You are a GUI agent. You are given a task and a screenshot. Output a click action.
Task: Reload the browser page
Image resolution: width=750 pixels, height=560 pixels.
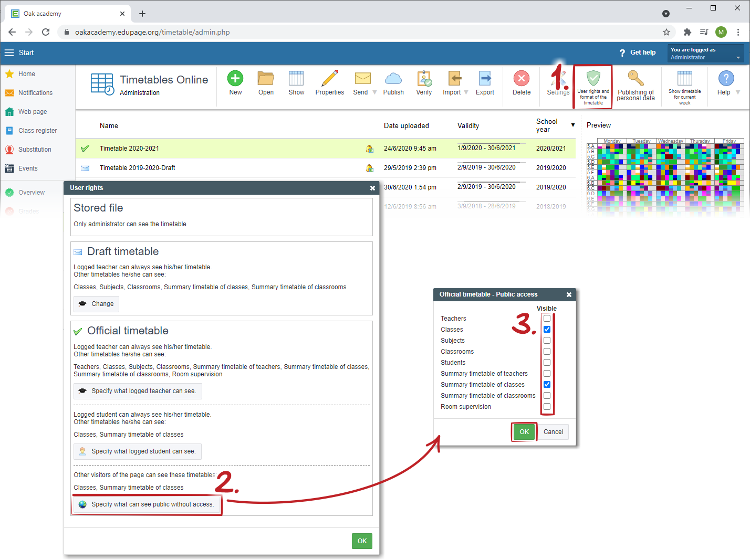pyautogui.click(x=46, y=32)
